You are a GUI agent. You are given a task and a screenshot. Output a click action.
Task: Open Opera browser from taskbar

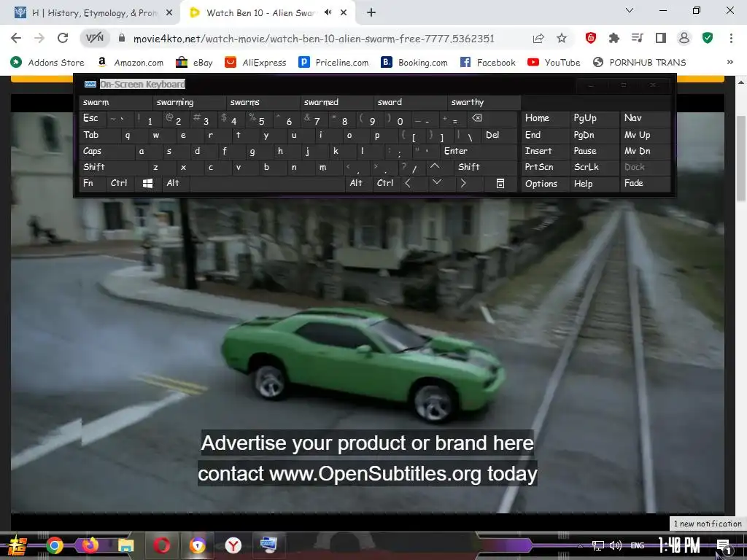(x=161, y=545)
